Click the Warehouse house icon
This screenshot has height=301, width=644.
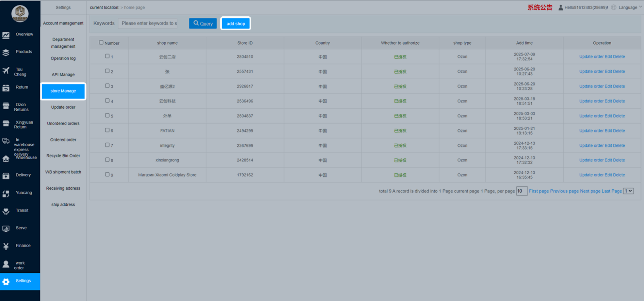pyautogui.click(x=6, y=159)
